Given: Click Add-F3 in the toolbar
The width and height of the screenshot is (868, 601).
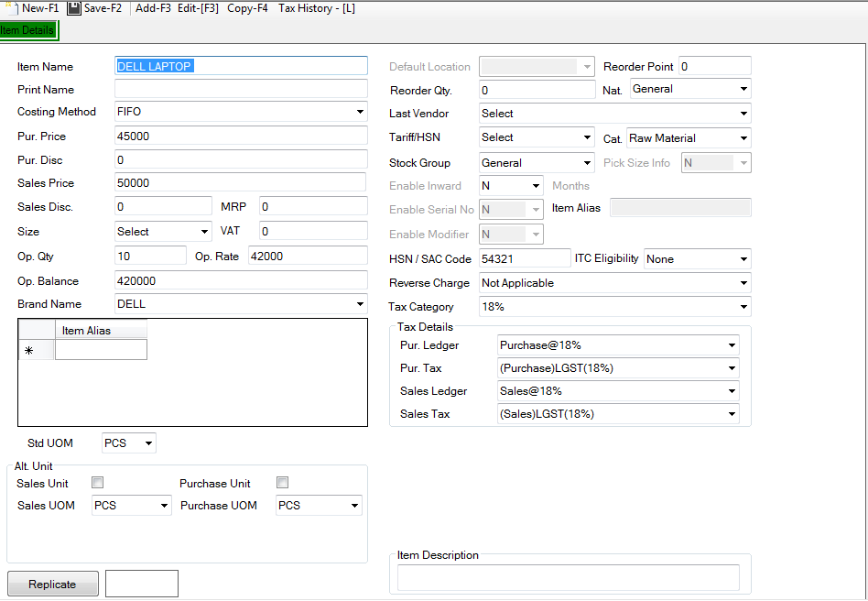Looking at the screenshot, I should coord(153,8).
